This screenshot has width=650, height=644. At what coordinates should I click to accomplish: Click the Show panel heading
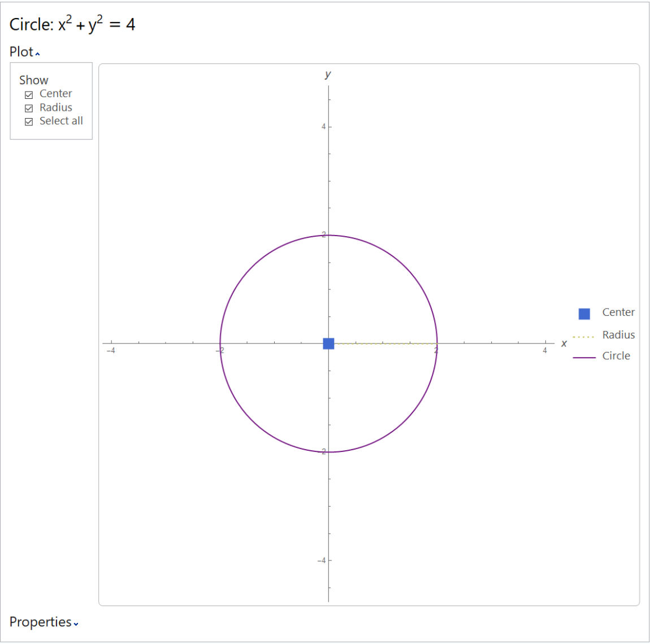pyautogui.click(x=33, y=80)
